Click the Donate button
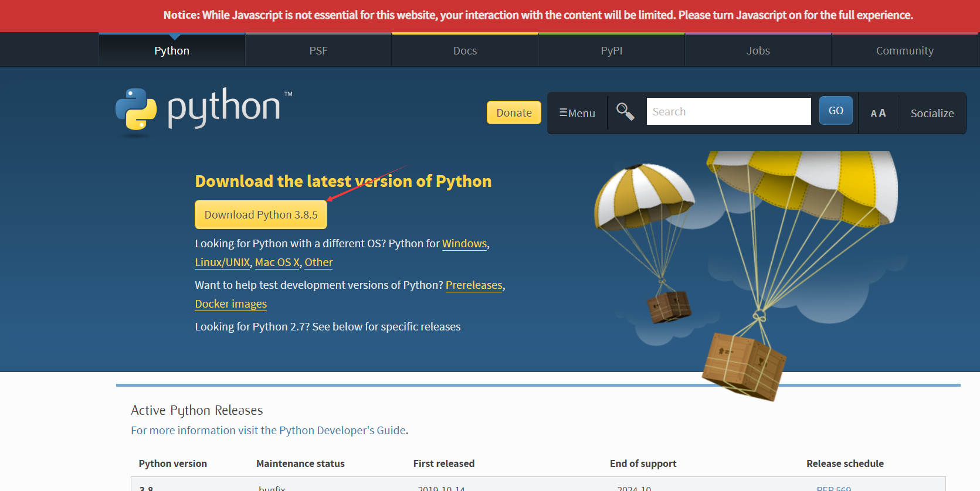This screenshot has height=491, width=980. pyautogui.click(x=514, y=112)
